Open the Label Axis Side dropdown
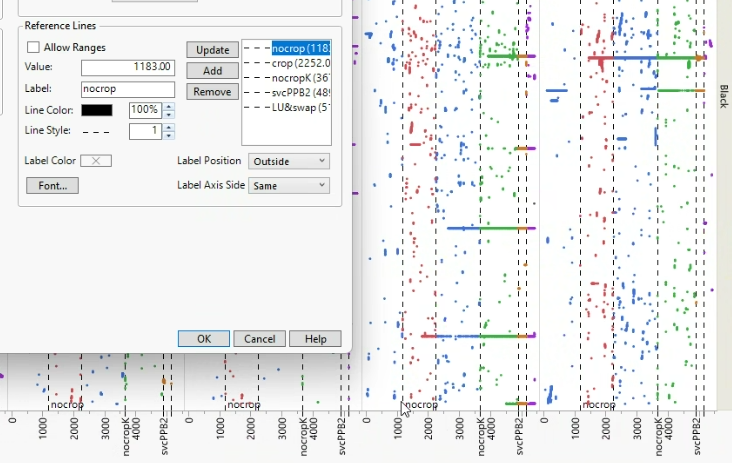This screenshot has width=732, height=463. (x=289, y=185)
